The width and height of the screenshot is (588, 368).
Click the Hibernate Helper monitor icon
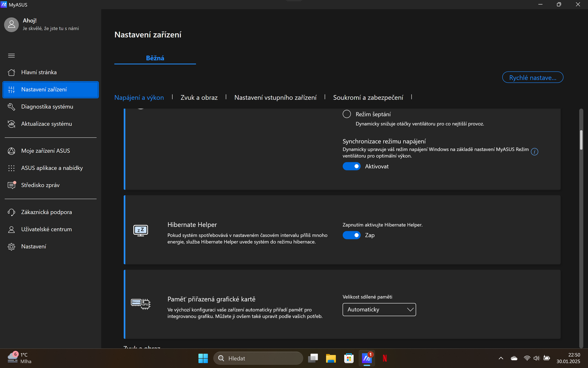click(x=141, y=230)
